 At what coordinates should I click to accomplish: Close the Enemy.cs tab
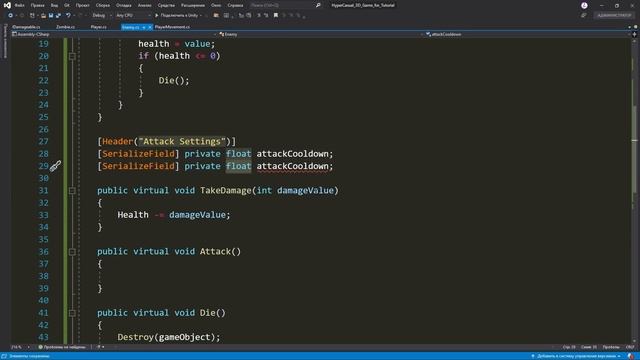pyautogui.click(x=150, y=27)
